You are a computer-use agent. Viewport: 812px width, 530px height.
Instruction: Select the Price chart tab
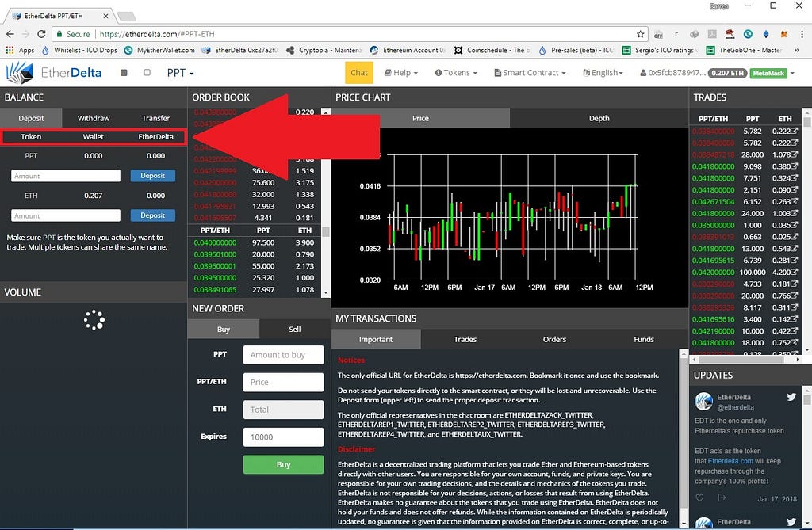tap(420, 118)
